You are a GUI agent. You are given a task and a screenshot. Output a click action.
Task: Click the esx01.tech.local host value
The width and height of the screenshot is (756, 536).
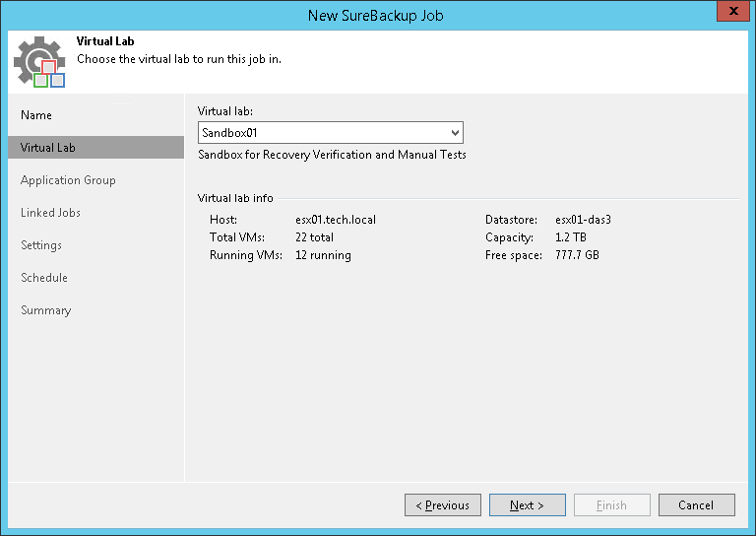pyautogui.click(x=336, y=220)
